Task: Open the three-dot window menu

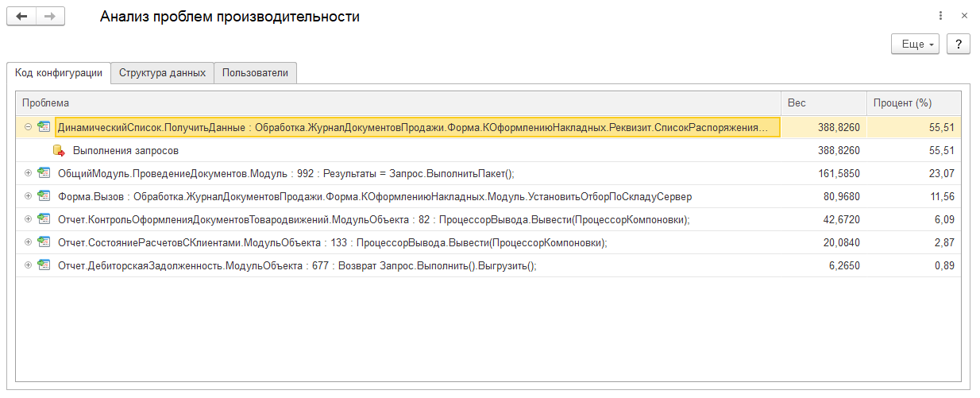Action: [x=940, y=16]
